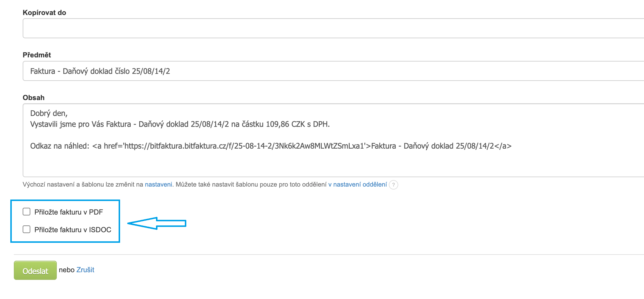This screenshot has width=644, height=299.
Task: Open the 'nastaveni' settings link
Action: [x=158, y=185]
